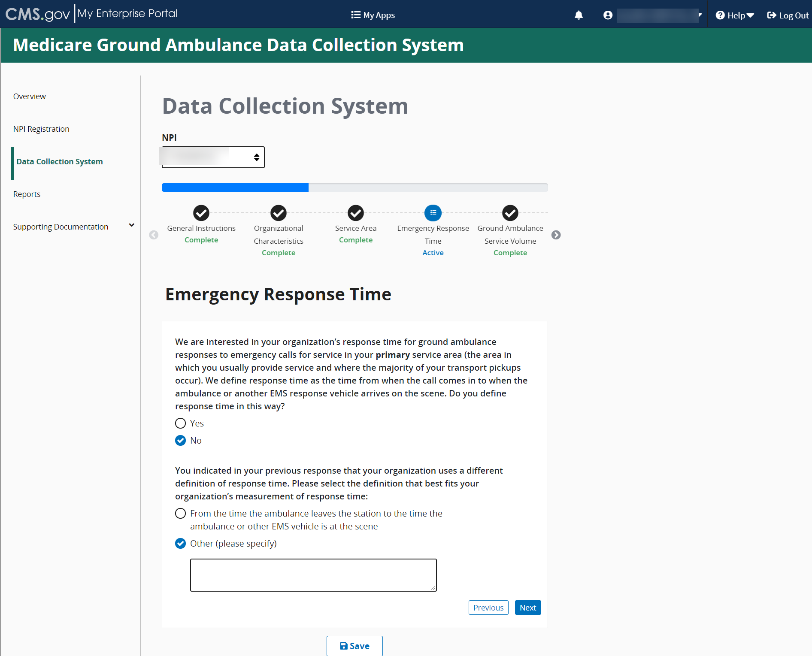This screenshot has width=812, height=656.
Task: Click the Emergency Response Time active step icon
Action: (433, 213)
